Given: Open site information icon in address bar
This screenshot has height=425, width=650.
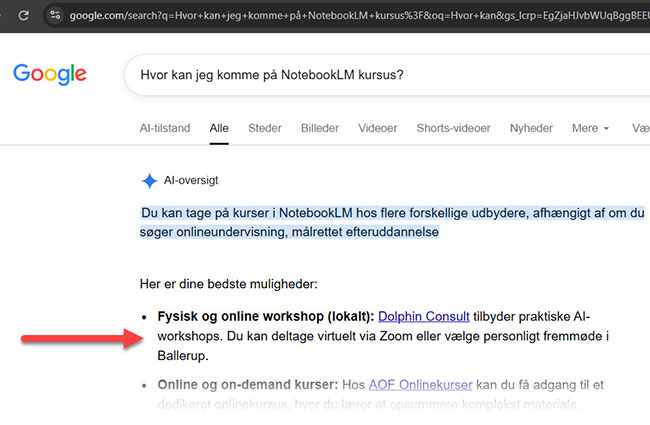Looking at the screenshot, I should click(x=55, y=15).
